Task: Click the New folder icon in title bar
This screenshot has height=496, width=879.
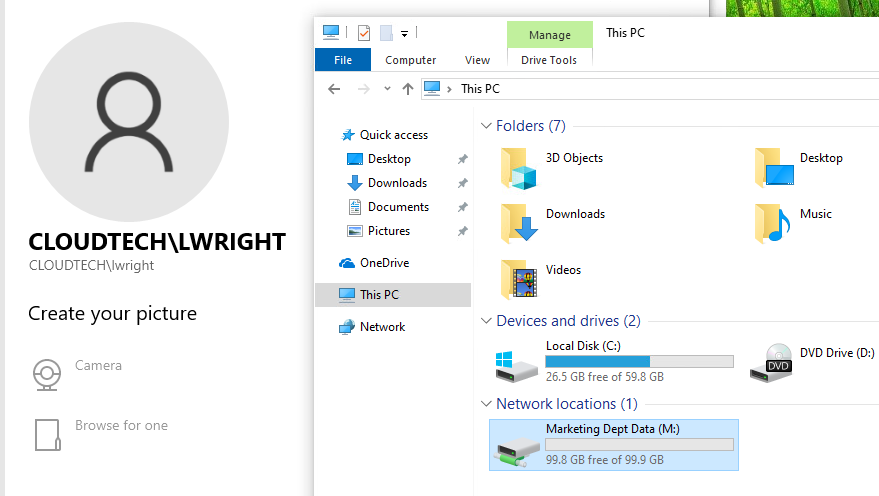Action: pos(386,32)
